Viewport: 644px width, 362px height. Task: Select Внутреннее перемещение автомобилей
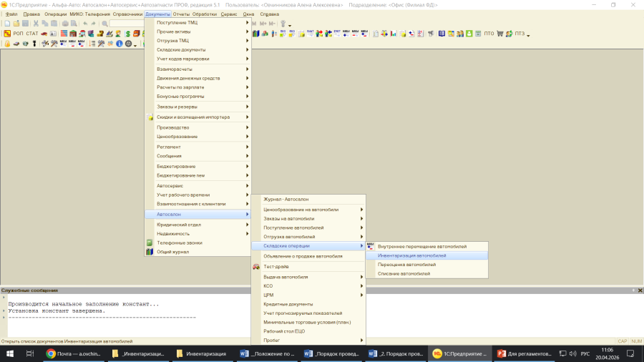(x=427, y=247)
